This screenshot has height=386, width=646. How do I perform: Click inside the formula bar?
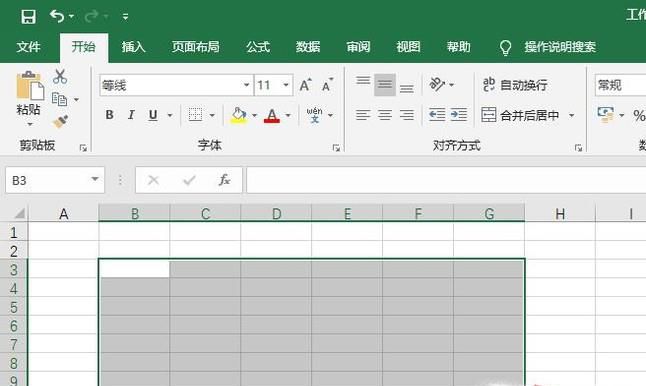tap(446, 180)
